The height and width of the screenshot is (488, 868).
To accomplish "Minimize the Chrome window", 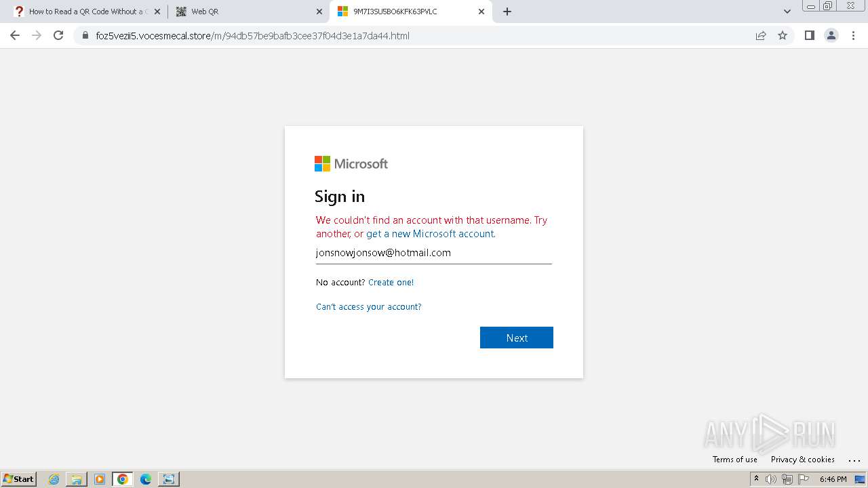I will [x=811, y=6].
